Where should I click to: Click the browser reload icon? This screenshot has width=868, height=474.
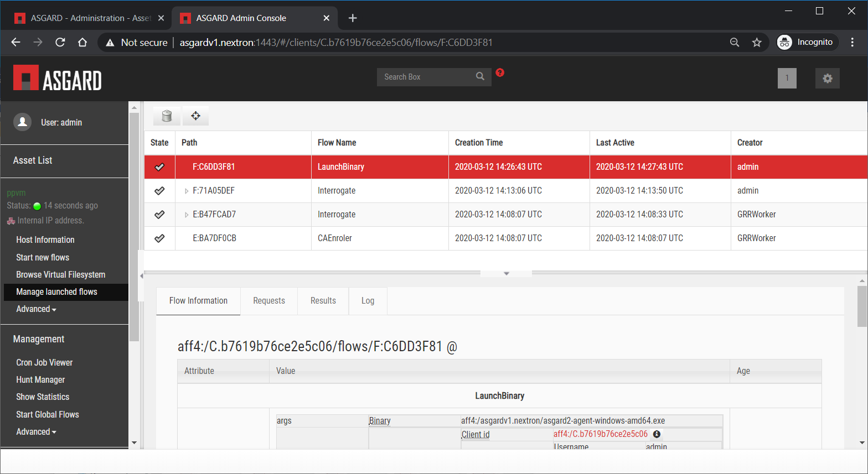click(60, 42)
